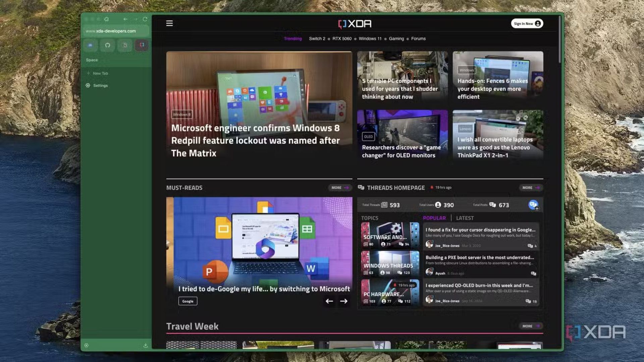Open the Windows 11 trending topic
644x362 pixels.
370,39
